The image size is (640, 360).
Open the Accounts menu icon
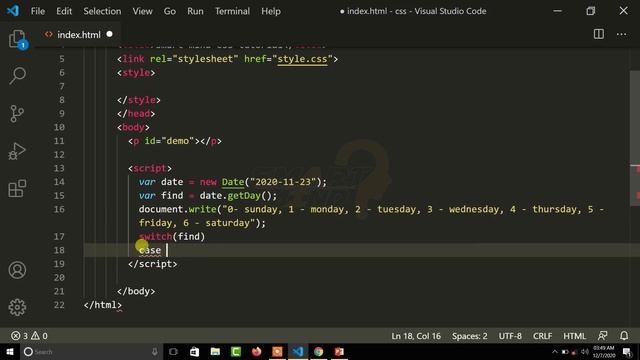tap(17, 270)
